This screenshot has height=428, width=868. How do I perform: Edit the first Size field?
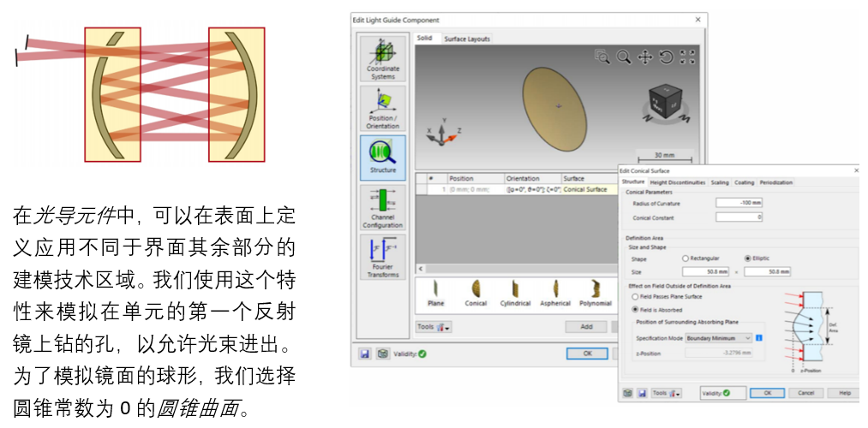click(706, 271)
